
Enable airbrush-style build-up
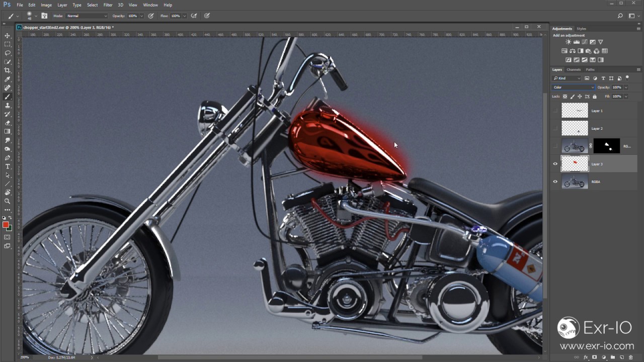(x=194, y=16)
